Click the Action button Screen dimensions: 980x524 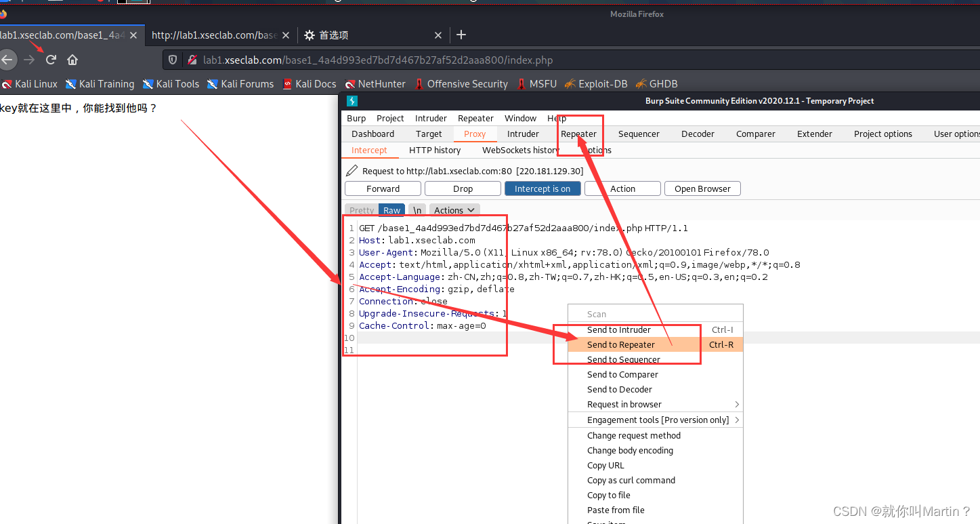[622, 188]
